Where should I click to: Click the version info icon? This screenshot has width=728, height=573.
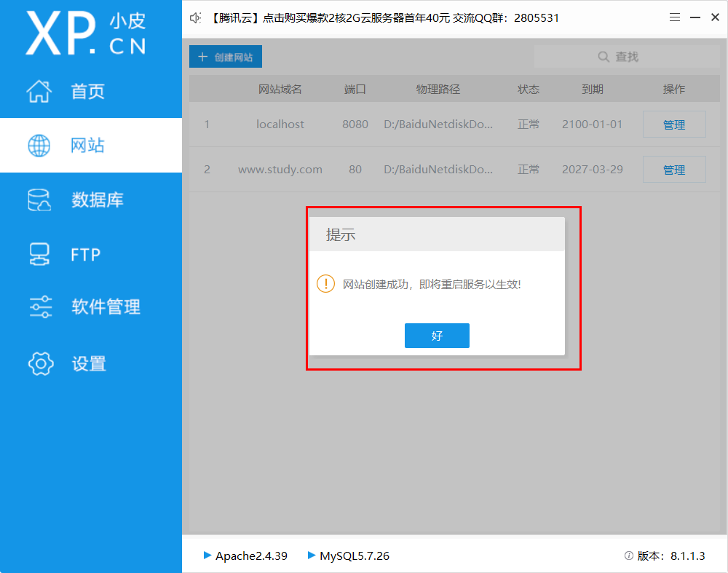(629, 556)
